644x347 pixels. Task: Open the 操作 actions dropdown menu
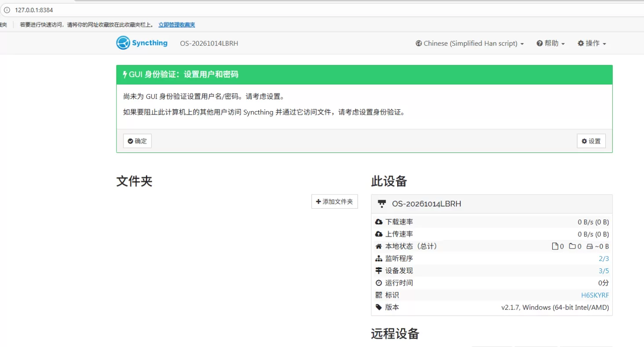click(x=592, y=43)
